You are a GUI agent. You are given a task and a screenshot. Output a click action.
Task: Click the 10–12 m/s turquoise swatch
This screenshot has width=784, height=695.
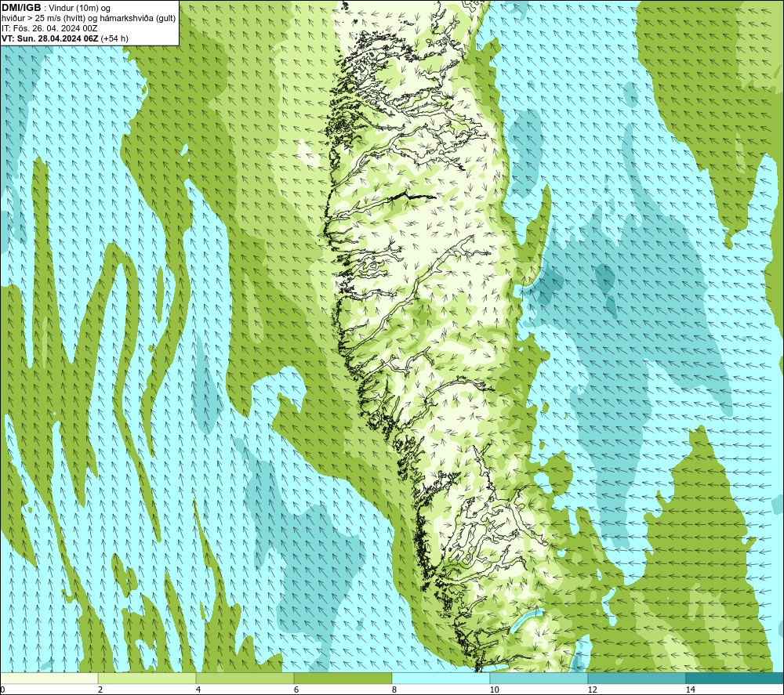pos(539,678)
